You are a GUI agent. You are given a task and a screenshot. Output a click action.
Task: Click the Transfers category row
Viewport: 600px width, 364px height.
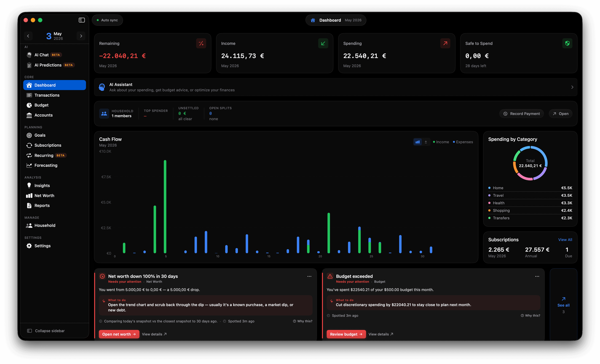coord(530,218)
